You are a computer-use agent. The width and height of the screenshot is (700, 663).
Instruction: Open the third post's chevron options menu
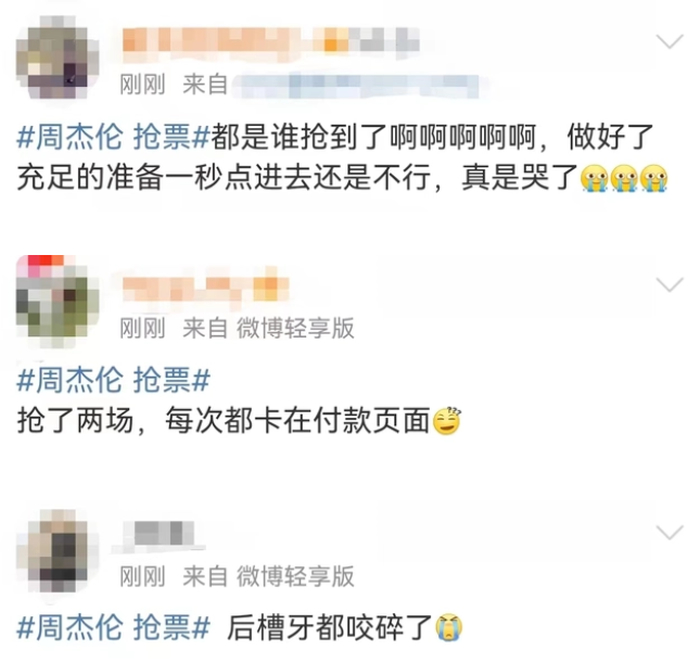pyautogui.click(x=670, y=532)
